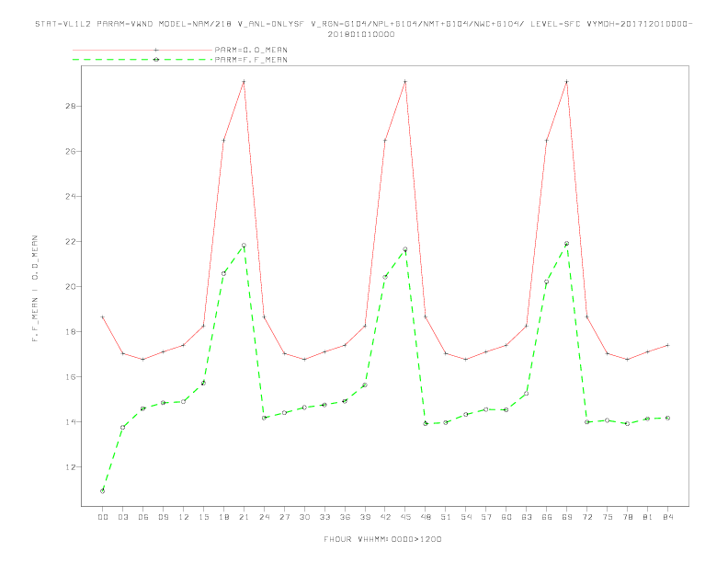Click the red O.O_MEAN point at hour 00
Viewport: 728px width, 563px height.
click(103, 316)
